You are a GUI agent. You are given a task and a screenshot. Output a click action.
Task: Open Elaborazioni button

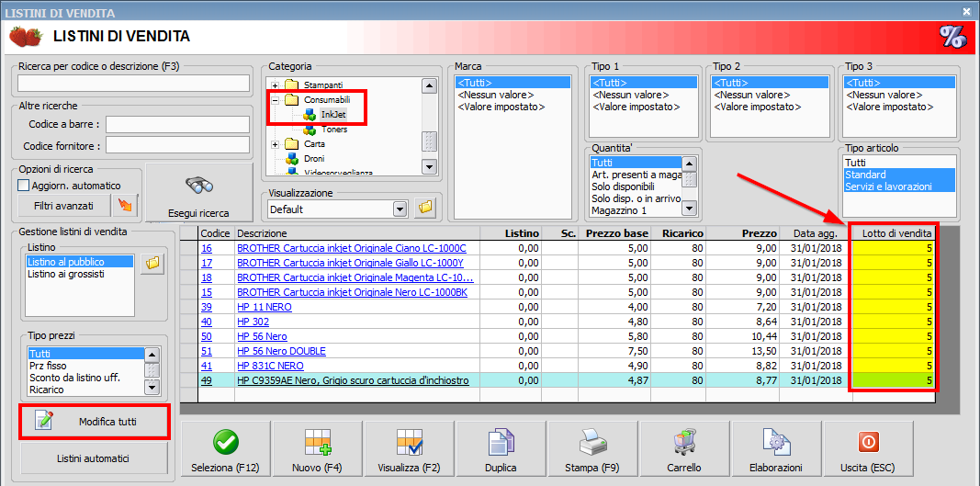(x=775, y=449)
